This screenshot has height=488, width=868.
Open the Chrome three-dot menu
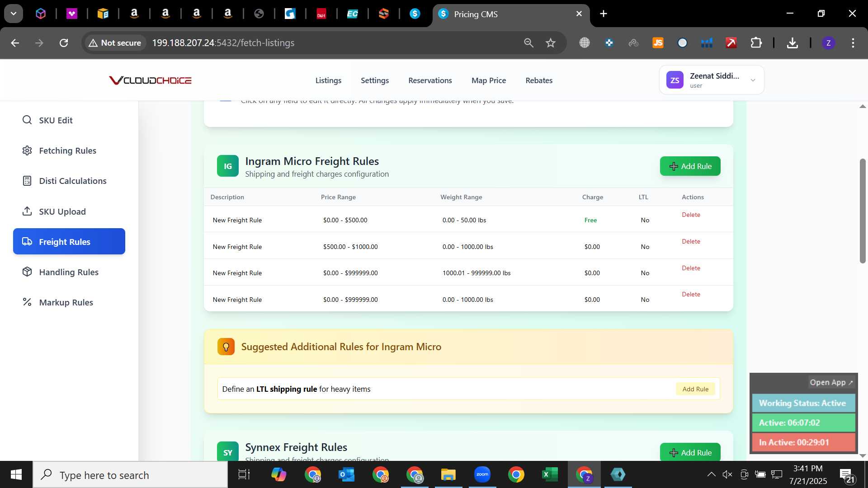click(853, 43)
